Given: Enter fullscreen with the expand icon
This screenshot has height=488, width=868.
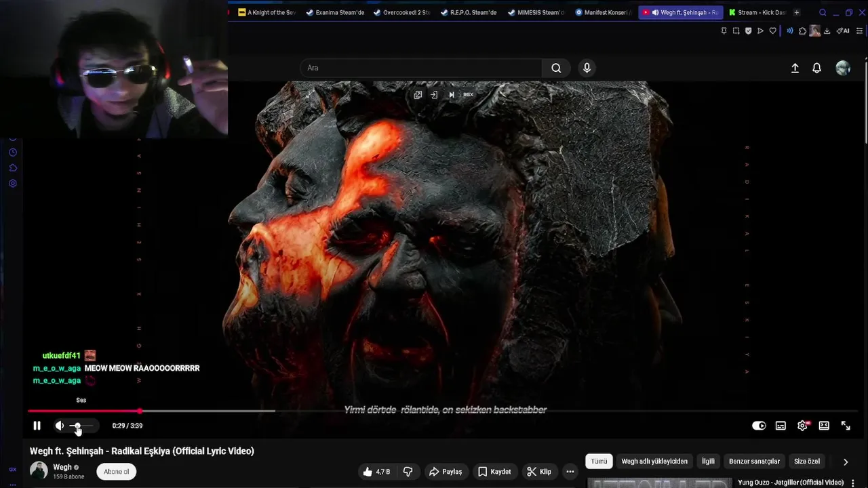Looking at the screenshot, I should coord(846,426).
